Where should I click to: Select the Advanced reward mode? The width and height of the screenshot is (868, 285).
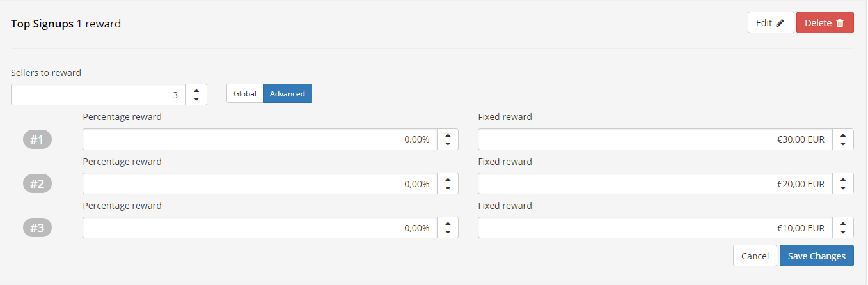(x=287, y=93)
